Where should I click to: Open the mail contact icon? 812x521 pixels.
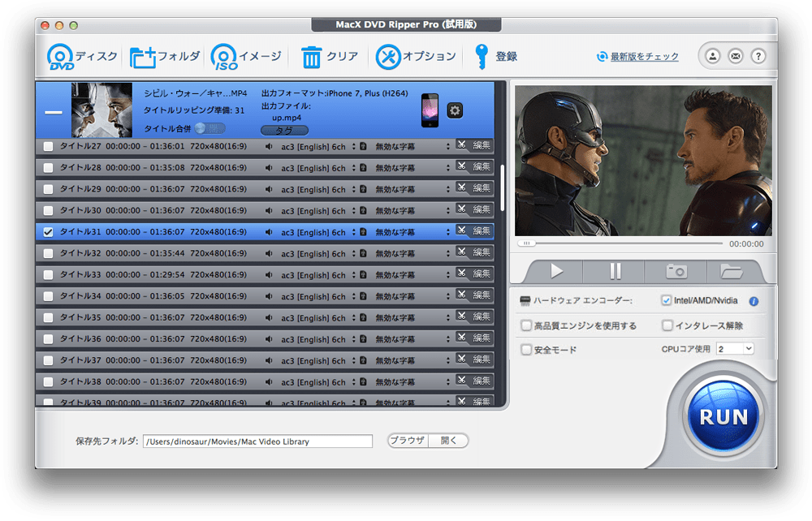[736, 56]
